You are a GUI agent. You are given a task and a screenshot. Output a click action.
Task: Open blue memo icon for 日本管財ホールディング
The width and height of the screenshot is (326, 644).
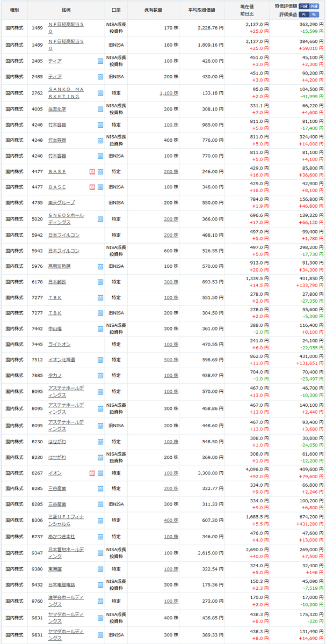pyautogui.click(x=100, y=552)
